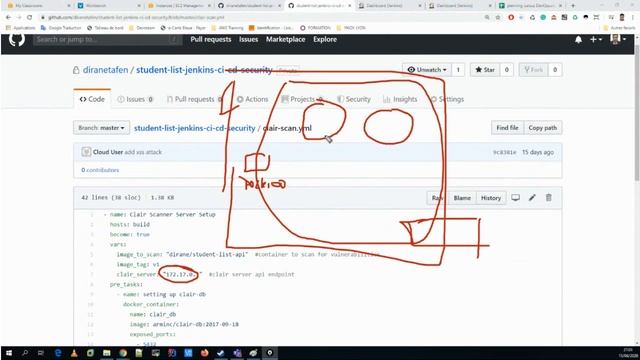The width and height of the screenshot is (640, 360).
Task: Focus the Search or jump to field
Action: click(x=107, y=40)
